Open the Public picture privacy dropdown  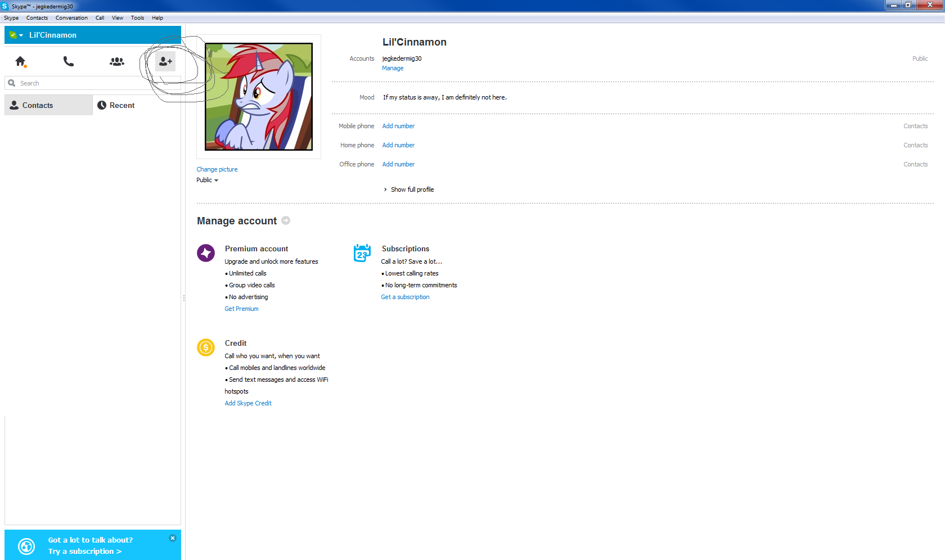coord(207,180)
